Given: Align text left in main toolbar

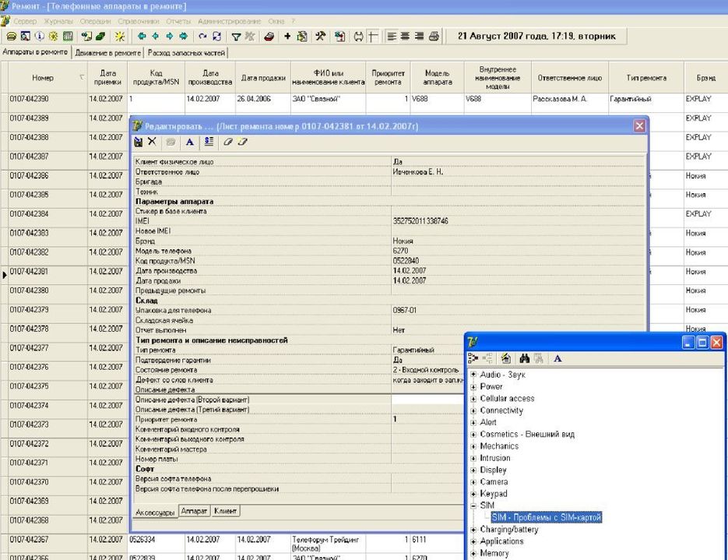Looking at the screenshot, I should [392, 37].
